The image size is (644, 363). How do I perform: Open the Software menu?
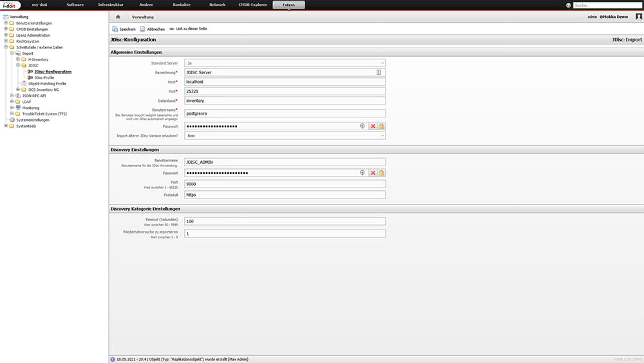point(75,5)
